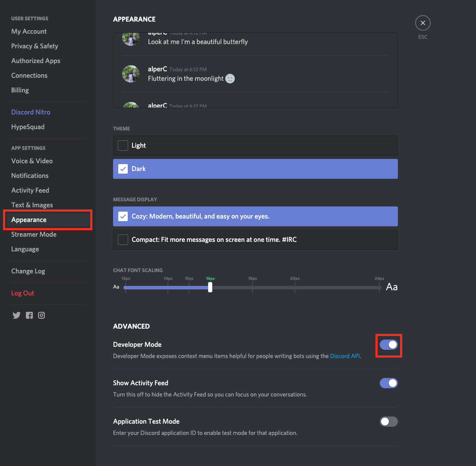Viewport: 476px width, 466px height.
Task: Click 'Look at me I'm a beautiful butterfly' message
Action: (198, 42)
